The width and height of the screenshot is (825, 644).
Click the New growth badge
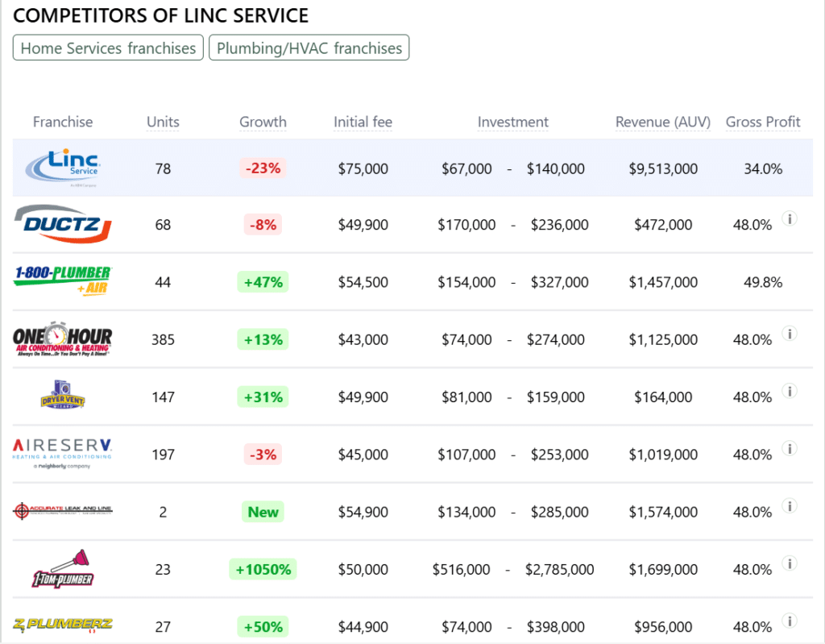point(263,512)
